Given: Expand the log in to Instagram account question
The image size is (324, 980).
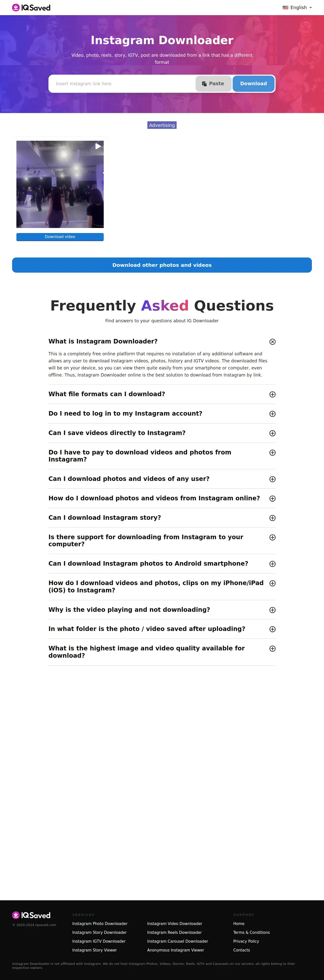Looking at the screenshot, I should coord(162,414).
